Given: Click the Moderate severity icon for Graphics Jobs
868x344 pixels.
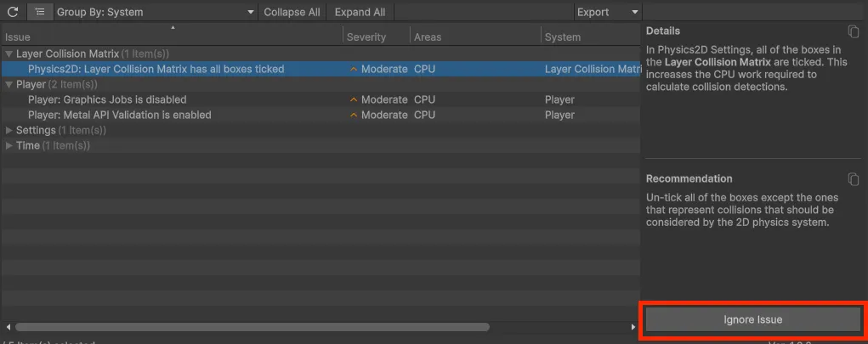Looking at the screenshot, I should pyautogui.click(x=354, y=100).
